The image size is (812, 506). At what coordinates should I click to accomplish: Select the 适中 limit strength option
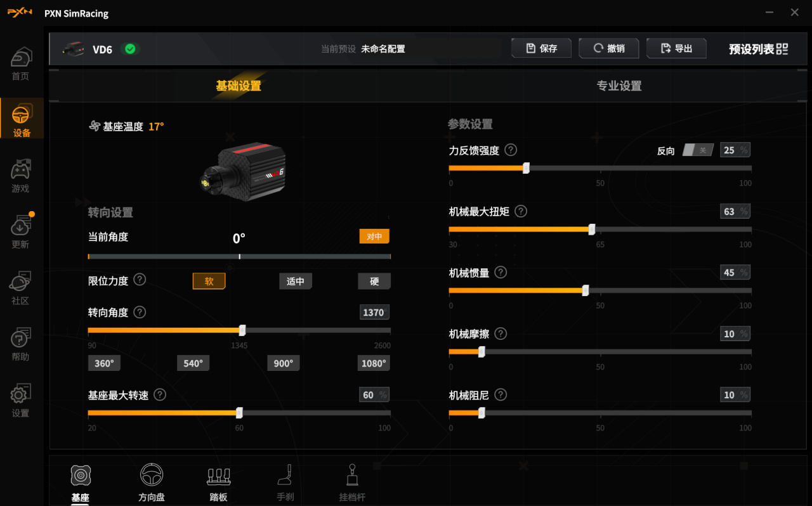coord(296,281)
